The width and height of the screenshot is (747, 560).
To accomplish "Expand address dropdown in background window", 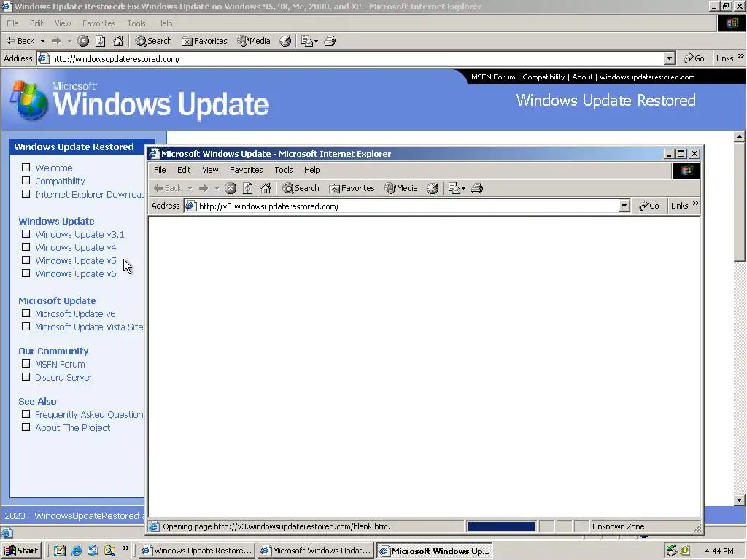I will click(x=670, y=58).
